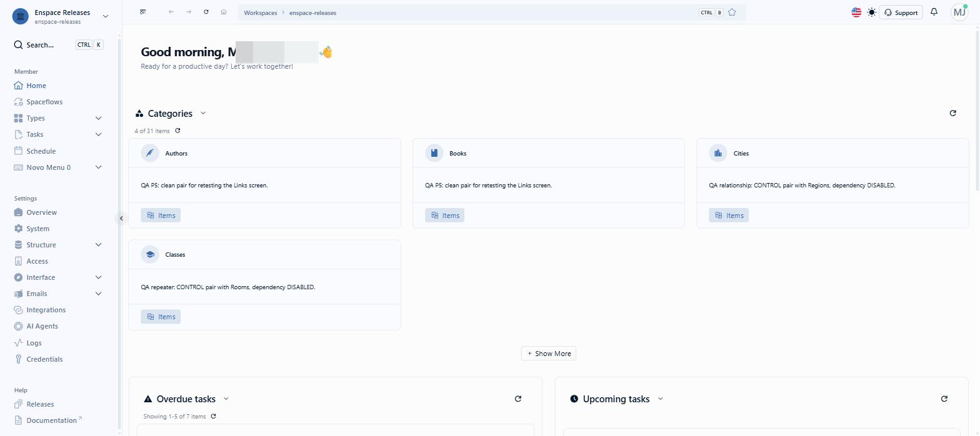Image resolution: width=980 pixels, height=436 pixels.
Task: Expand the Types menu chevron
Action: point(98,118)
